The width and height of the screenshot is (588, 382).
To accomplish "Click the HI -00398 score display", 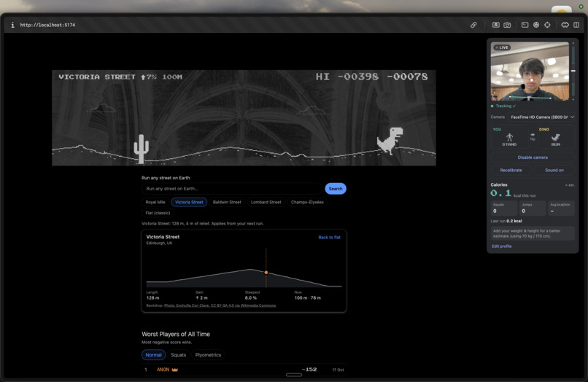I will point(347,77).
